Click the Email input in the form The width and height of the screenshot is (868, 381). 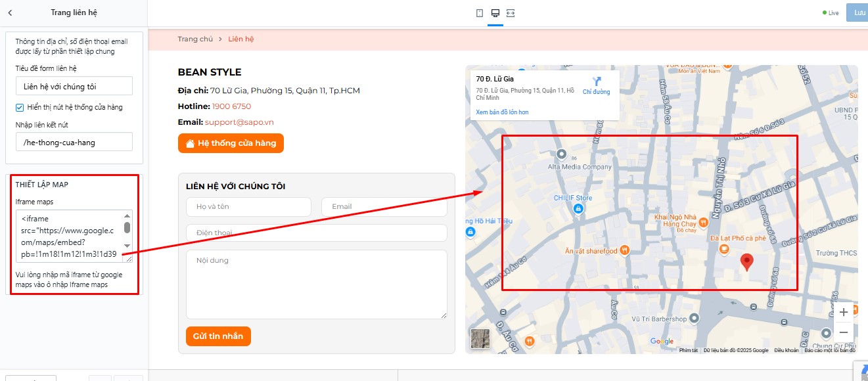[x=384, y=206]
